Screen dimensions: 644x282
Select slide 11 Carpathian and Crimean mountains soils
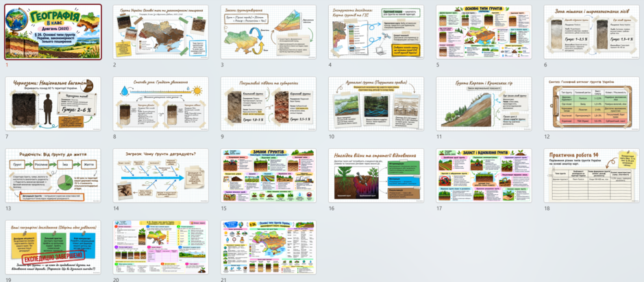click(484, 104)
